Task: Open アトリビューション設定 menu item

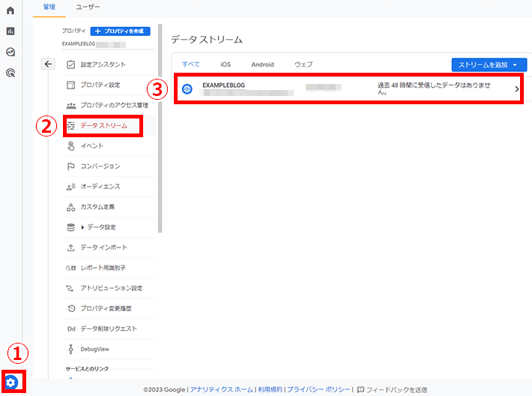Action: coord(109,288)
